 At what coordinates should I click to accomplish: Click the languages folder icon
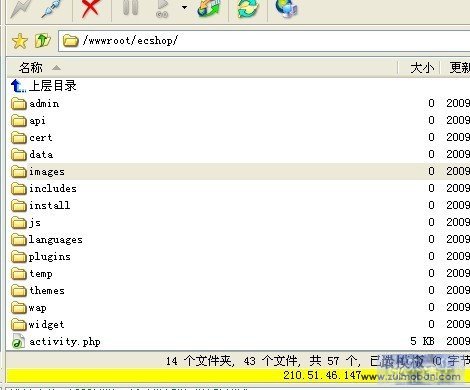coord(19,240)
